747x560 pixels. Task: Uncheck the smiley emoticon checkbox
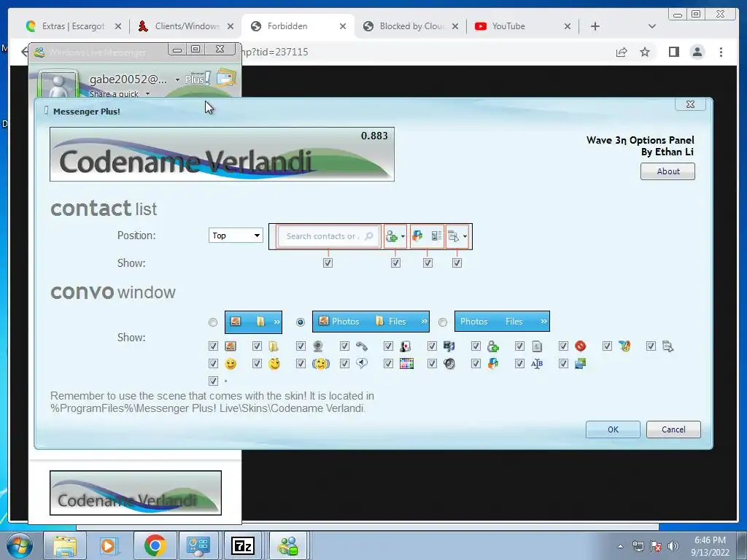click(x=213, y=364)
